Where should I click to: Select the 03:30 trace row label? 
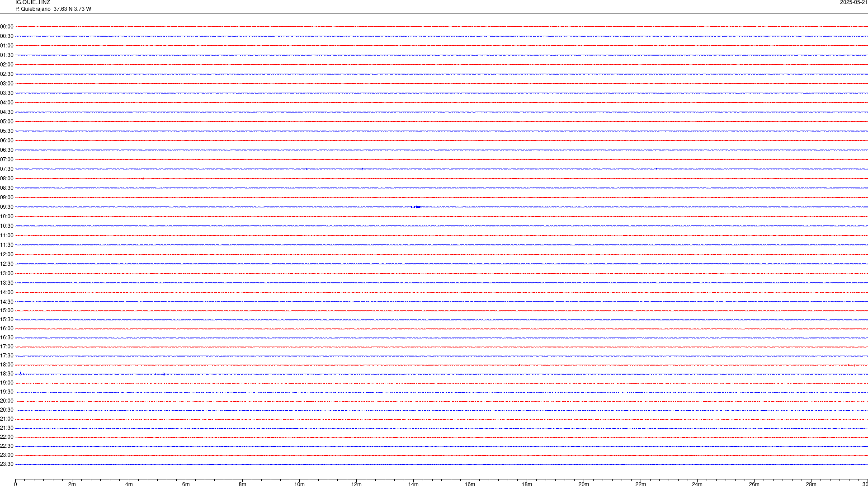[x=7, y=93]
